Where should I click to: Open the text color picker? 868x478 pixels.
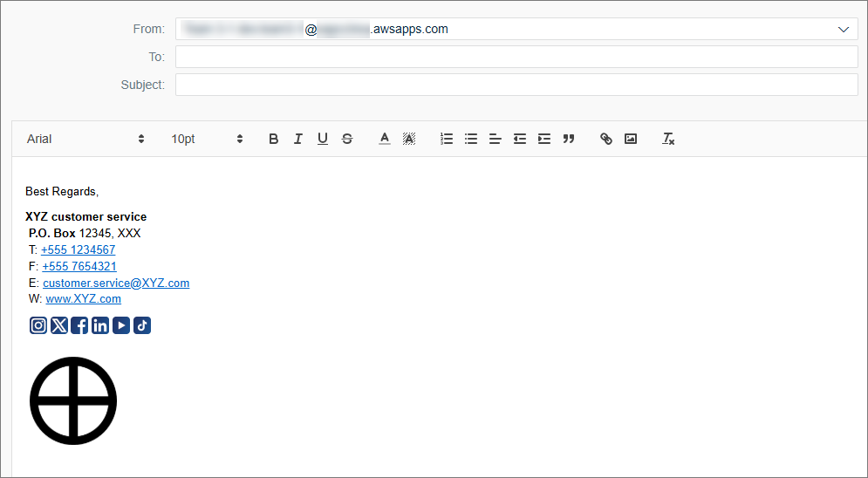pyautogui.click(x=384, y=139)
